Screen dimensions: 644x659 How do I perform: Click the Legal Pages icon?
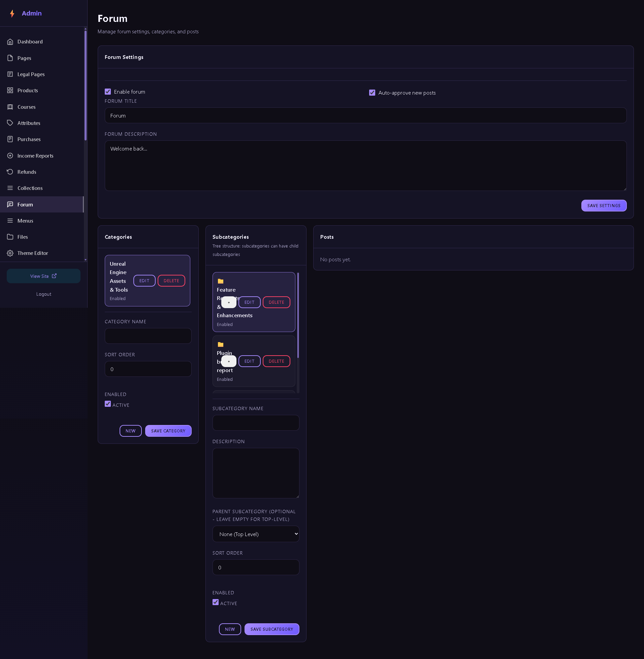(10, 74)
